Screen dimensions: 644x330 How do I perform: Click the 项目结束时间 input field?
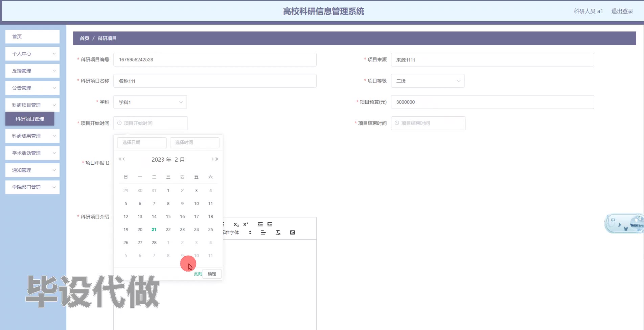[428, 123]
